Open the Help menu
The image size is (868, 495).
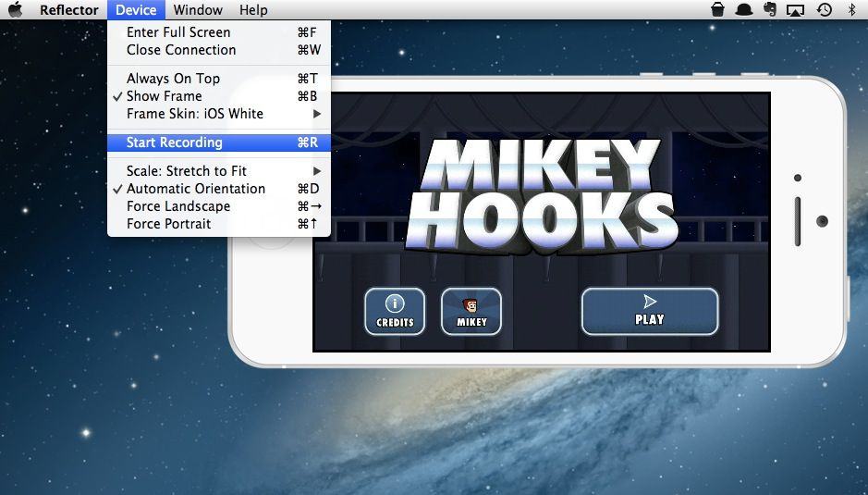point(252,10)
